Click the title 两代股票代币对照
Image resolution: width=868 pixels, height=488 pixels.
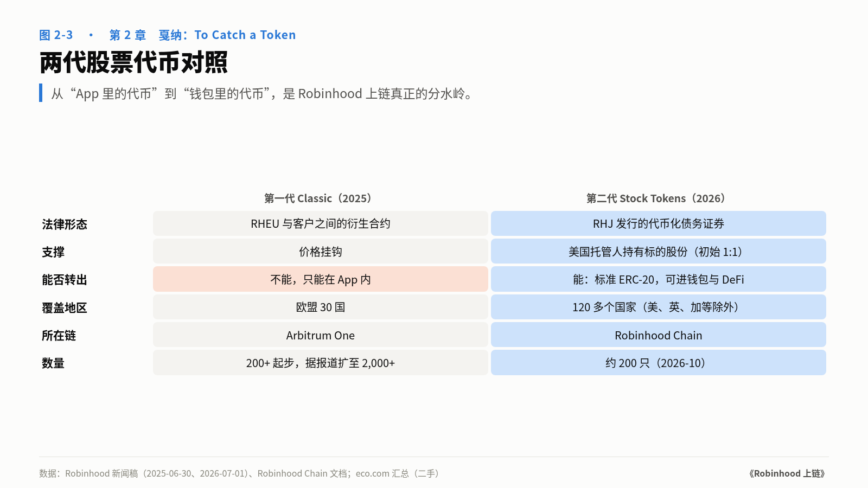point(133,62)
